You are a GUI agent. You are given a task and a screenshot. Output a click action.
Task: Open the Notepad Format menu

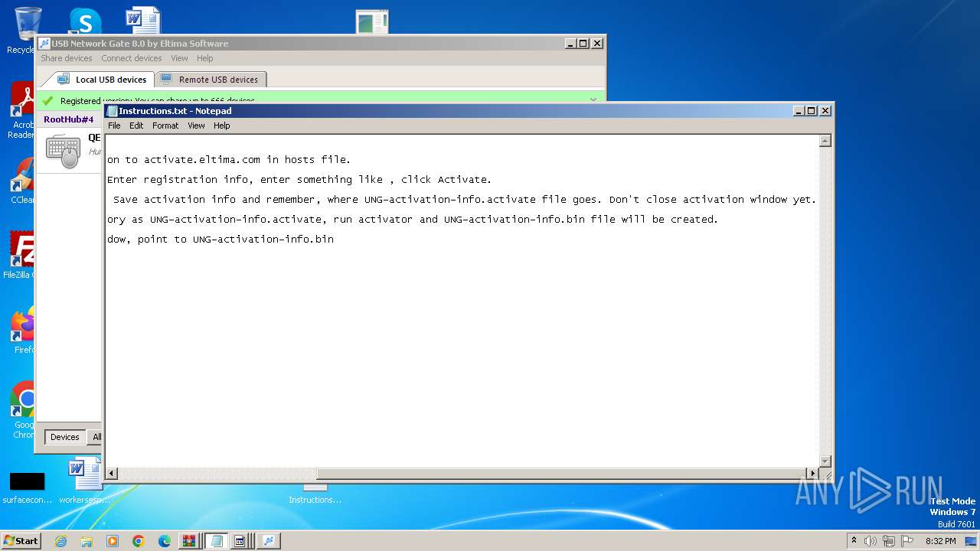165,126
